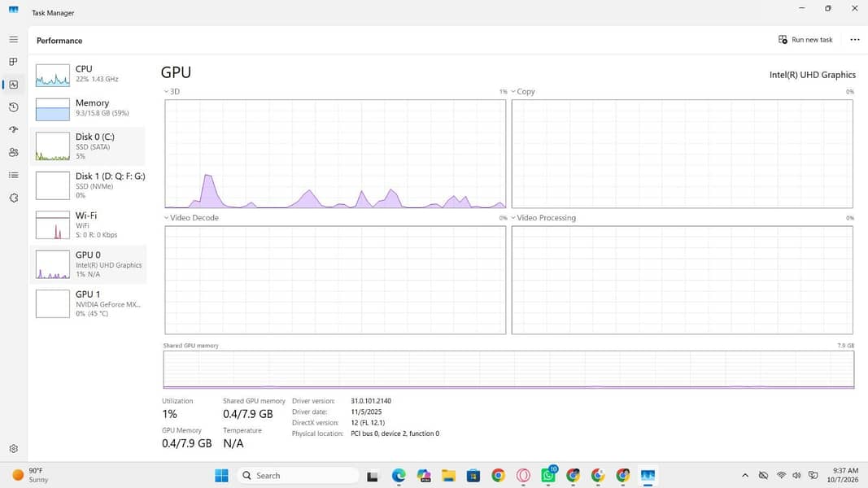Open File Explorer from the taskbar

pyautogui.click(x=448, y=476)
